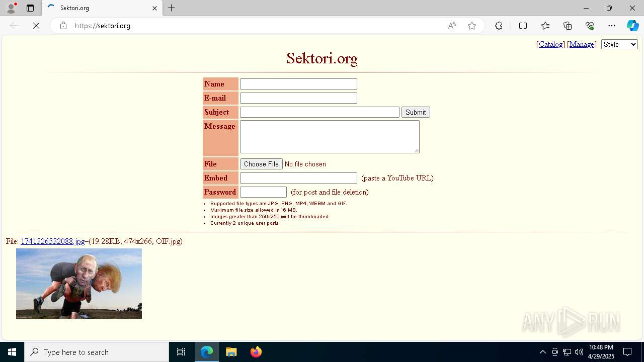This screenshot has width=644, height=362.
Task: Click the back navigation arrow
Action: (x=14, y=26)
